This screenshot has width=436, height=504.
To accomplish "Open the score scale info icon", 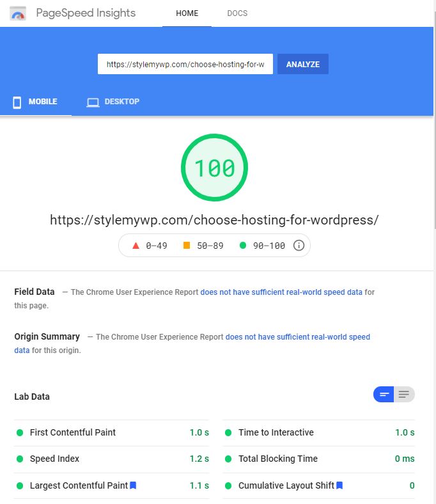I will 299,246.
